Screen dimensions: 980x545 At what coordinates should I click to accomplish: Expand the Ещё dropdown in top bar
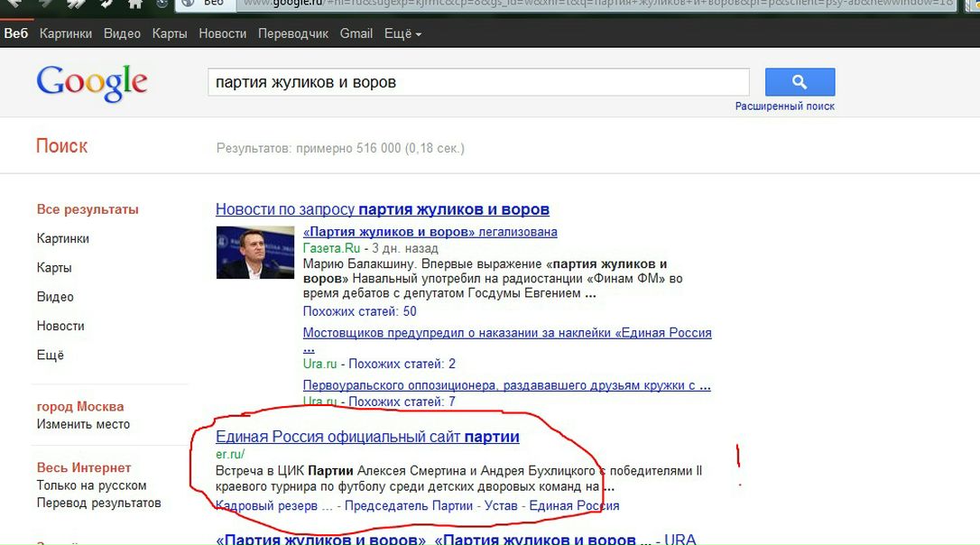tap(402, 33)
